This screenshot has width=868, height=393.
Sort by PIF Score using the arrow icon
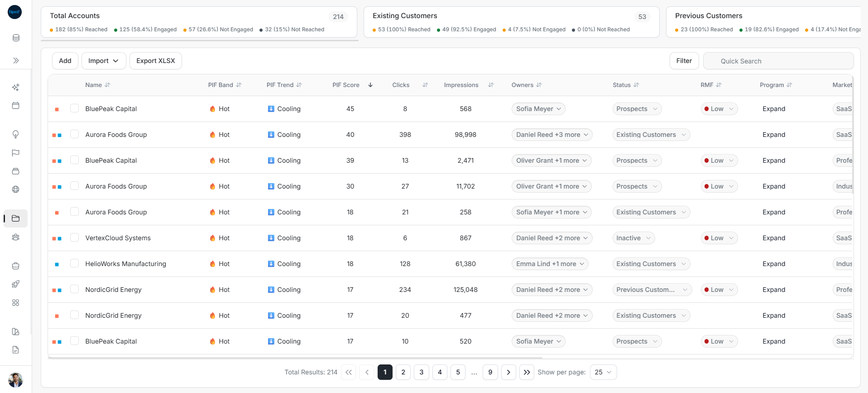pyautogui.click(x=370, y=85)
